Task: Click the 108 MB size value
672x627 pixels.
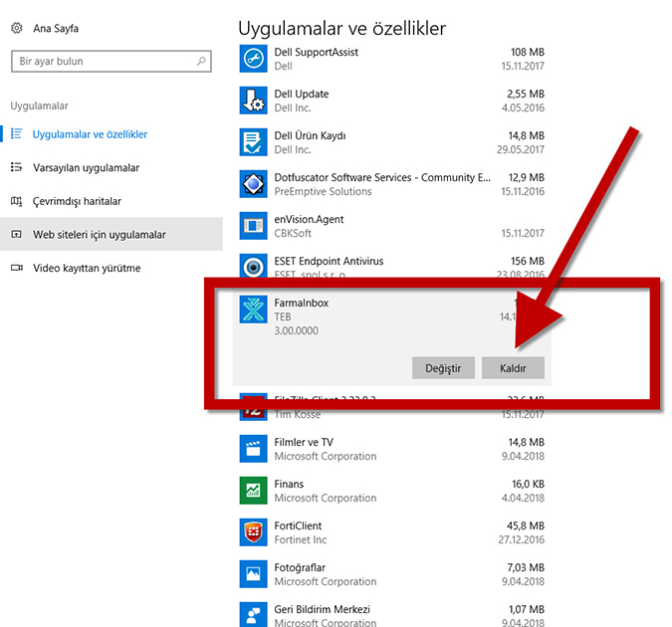Action: (528, 52)
